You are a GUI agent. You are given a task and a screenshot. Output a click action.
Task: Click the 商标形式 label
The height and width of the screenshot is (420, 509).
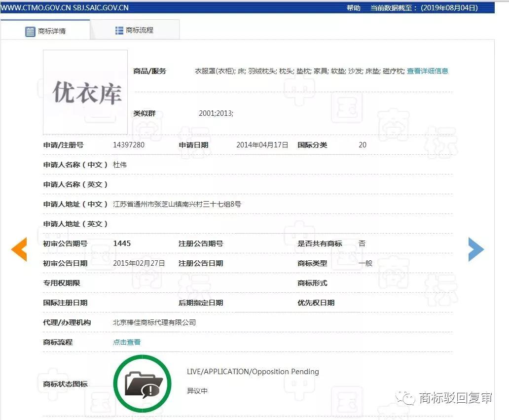pos(312,283)
